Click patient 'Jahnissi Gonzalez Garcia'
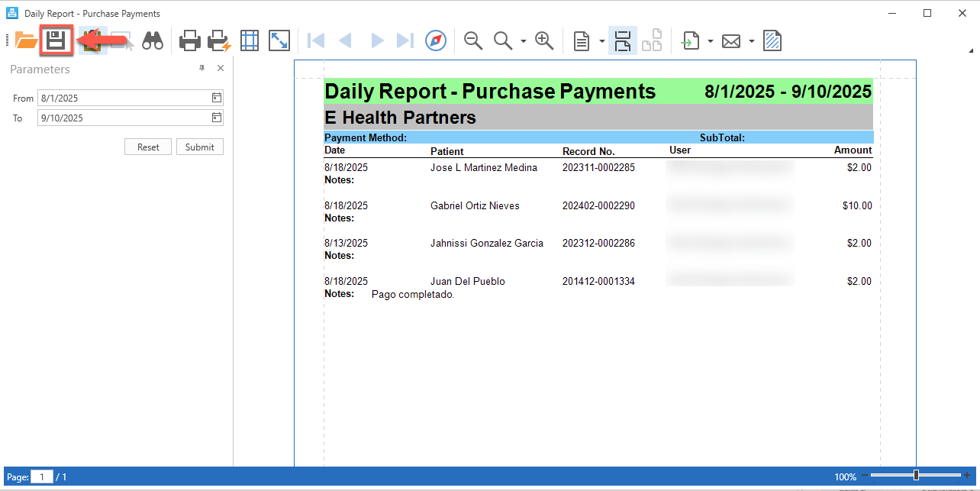This screenshot has width=980, height=491. tap(487, 243)
